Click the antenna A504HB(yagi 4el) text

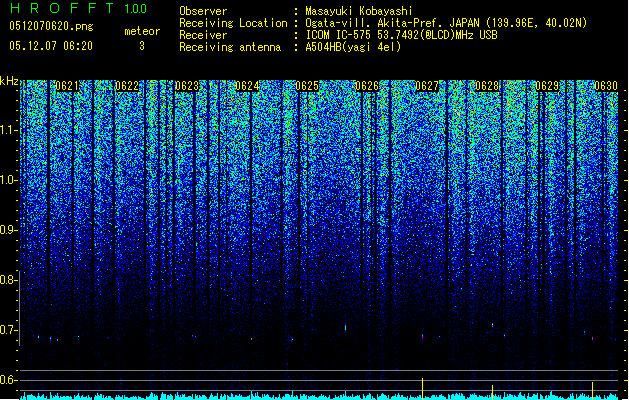pos(353,47)
